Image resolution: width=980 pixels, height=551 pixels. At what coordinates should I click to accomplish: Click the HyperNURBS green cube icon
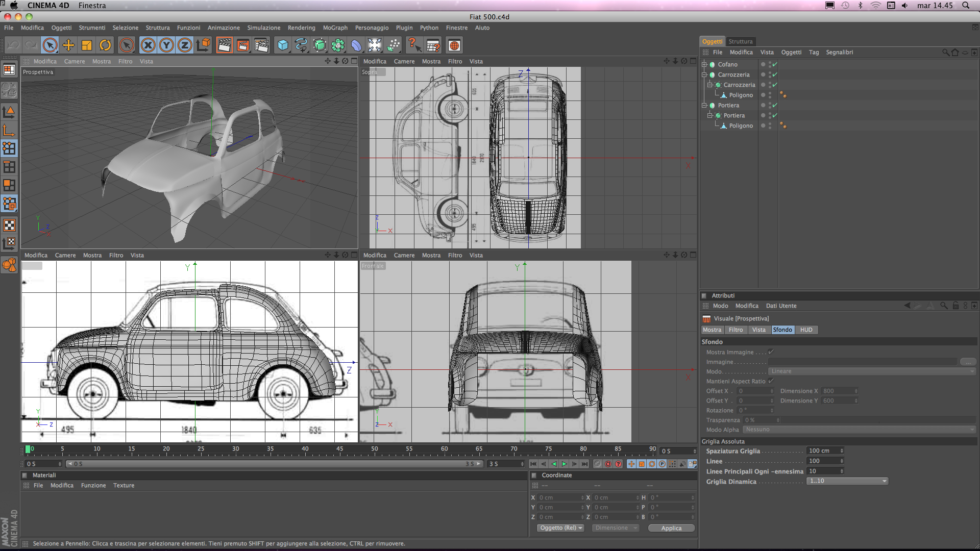click(320, 45)
